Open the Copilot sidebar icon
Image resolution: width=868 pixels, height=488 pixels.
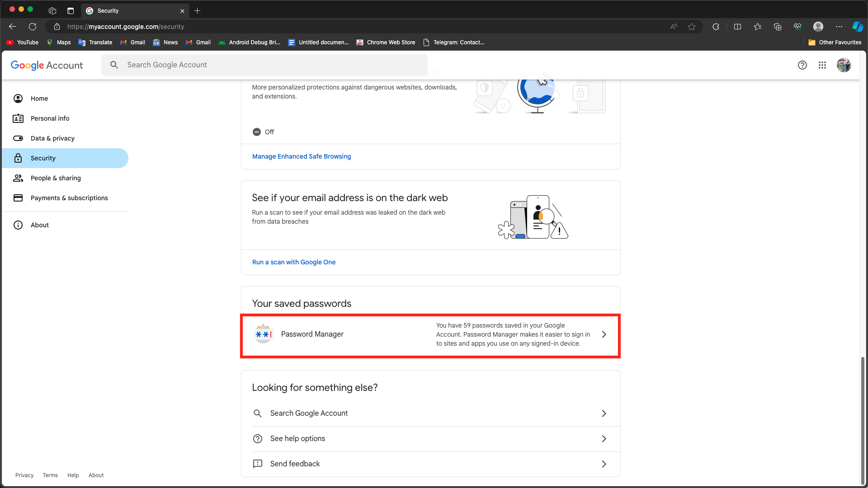858,27
